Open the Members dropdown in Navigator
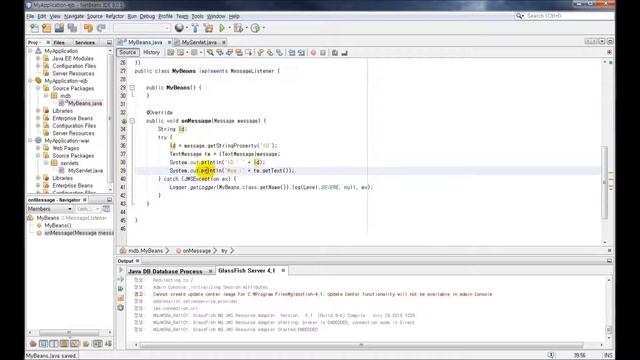 coord(50,209)
